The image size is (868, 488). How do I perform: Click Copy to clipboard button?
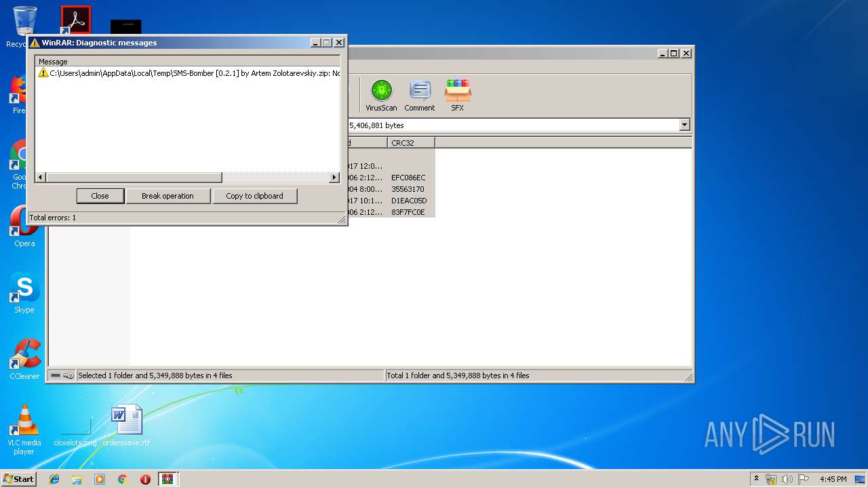pos(254,196)
